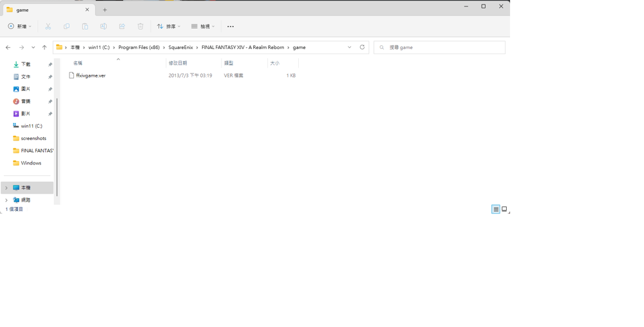Click SquareEnix breadcrumb segment
The height and width of the screenshot is (327, 644).
pos(180,47)
